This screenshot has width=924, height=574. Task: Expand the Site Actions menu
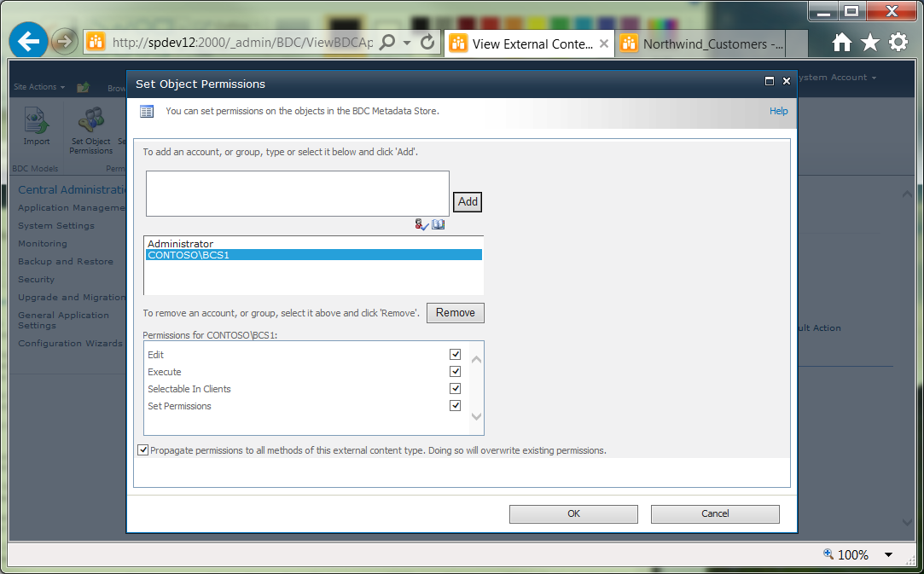39,87
